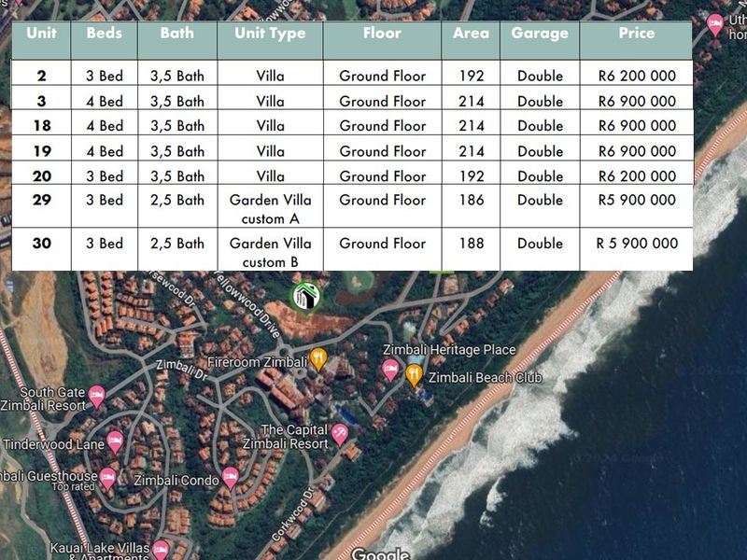The image size is (747, 560).
Task: Select the R 5 900 000 price for Unit 30
Action: (x=636, y=244)
